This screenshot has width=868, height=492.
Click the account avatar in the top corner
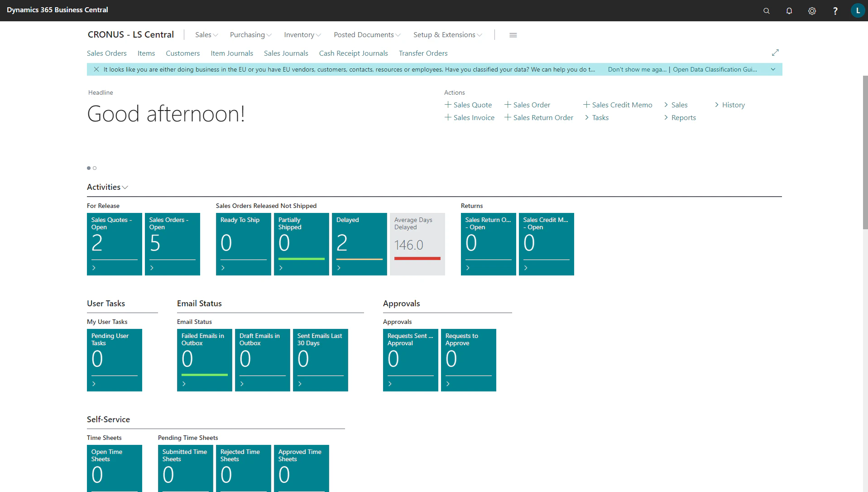(858, 10)
